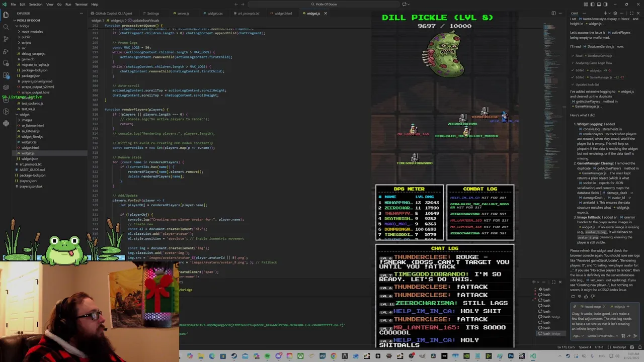Open the Explorer view in activity bar
The image size is (644, 362).
pyautogui.click(x=6, y=14)
